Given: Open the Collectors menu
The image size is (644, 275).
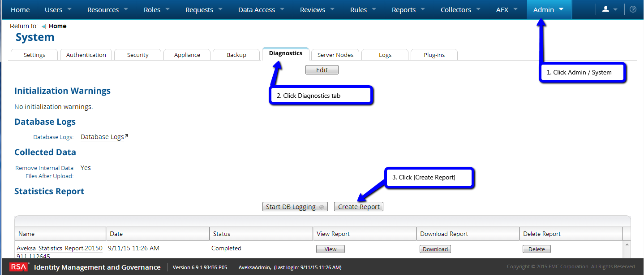Looking at the screenshot, I should 456,9.
